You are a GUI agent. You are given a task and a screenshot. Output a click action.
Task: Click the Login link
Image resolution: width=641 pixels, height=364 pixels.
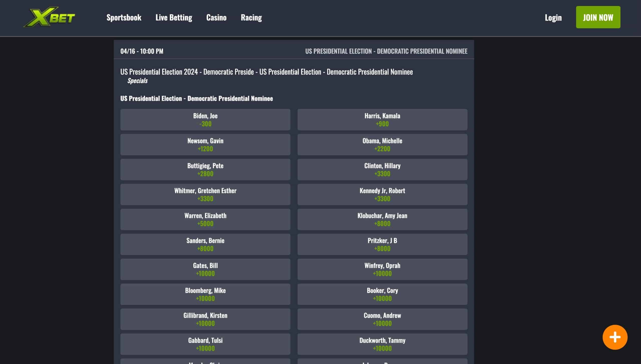553,18
